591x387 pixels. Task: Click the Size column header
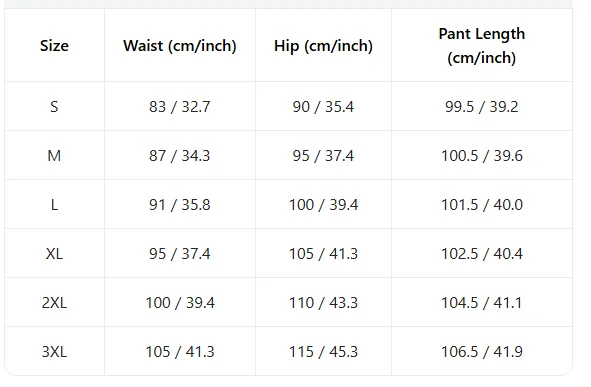tap(54, 46)
